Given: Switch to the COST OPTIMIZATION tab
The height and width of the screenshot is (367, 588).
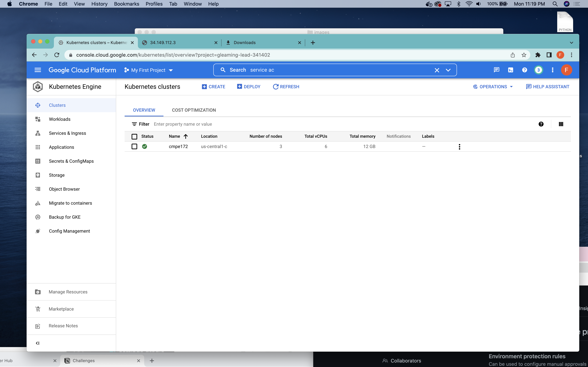Looking at the screenshot, I should point(194,110).
